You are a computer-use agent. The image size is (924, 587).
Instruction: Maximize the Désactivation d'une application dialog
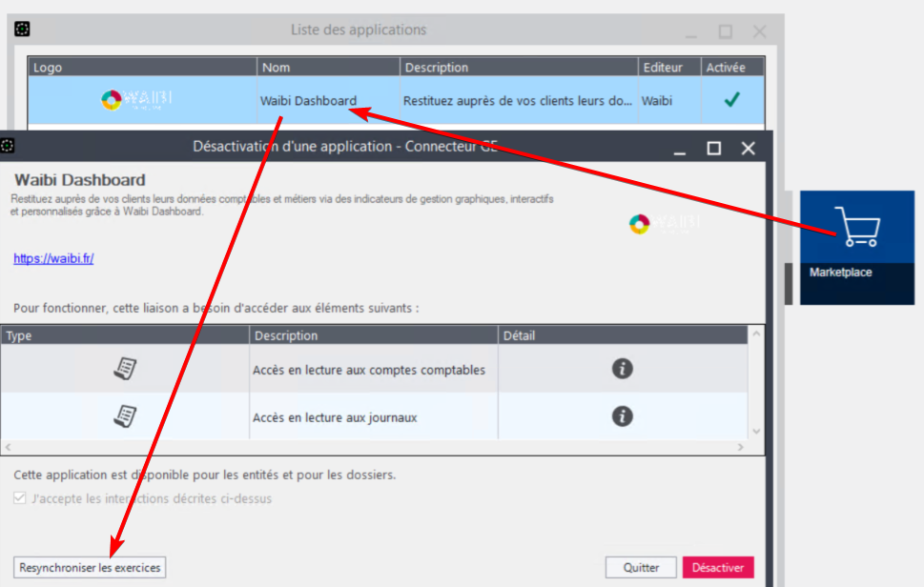pyautogui.click(x=713, y=148)
